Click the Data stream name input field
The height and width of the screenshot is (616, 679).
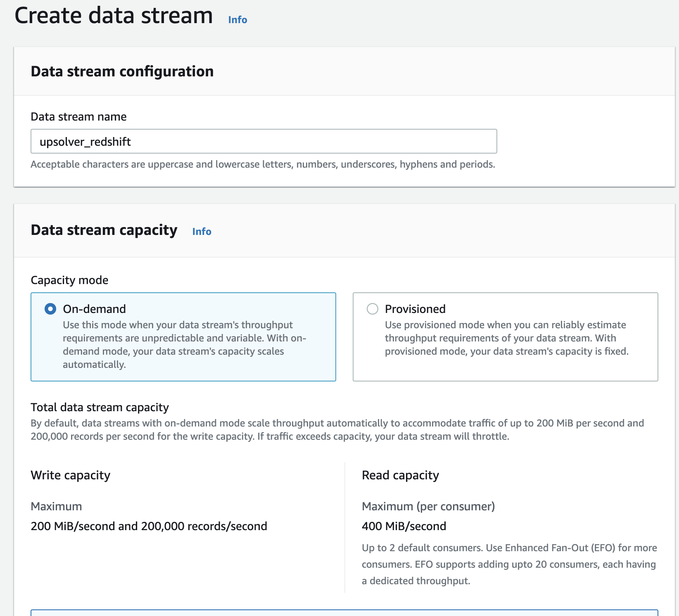tap(264, 142)
